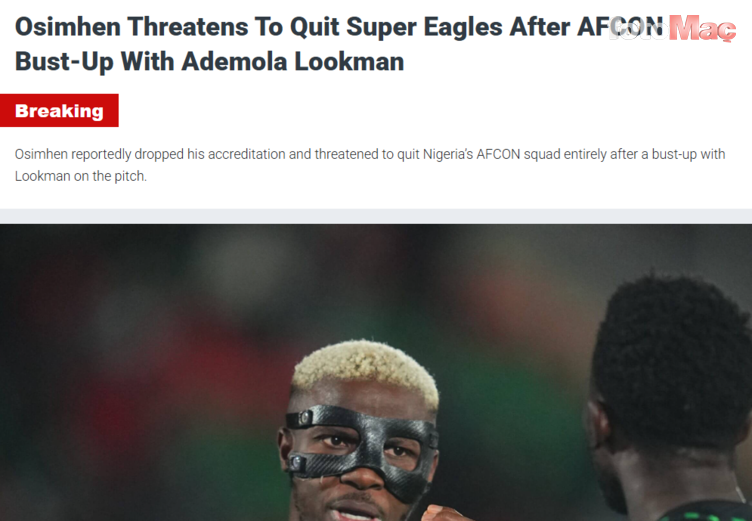Click the word "AFCON" in the headline
Screen dimensions: 752x521
[620, 26]
